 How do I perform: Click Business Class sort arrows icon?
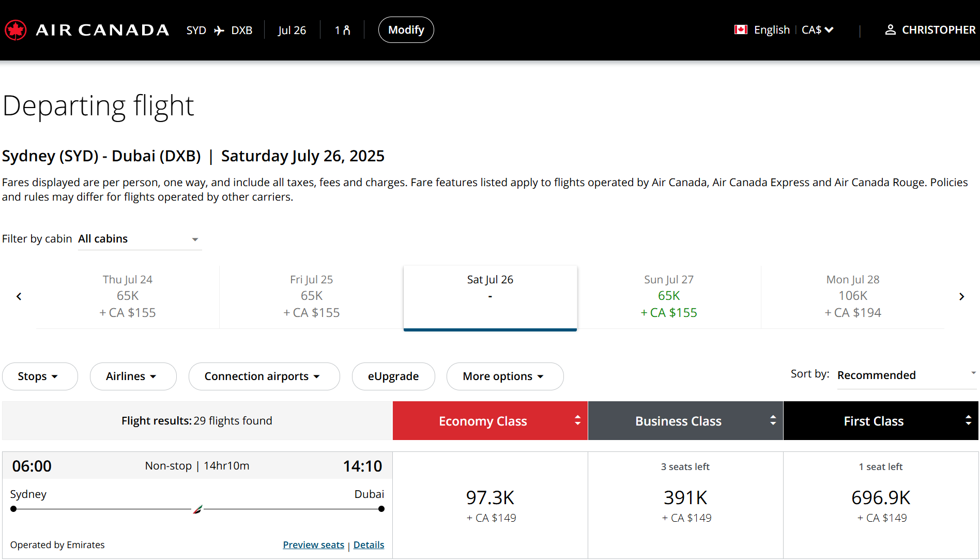click(x=773, y=420)
